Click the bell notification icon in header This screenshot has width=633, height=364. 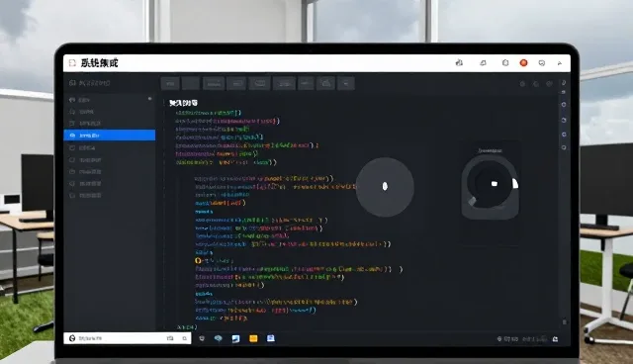click(483, 63)
